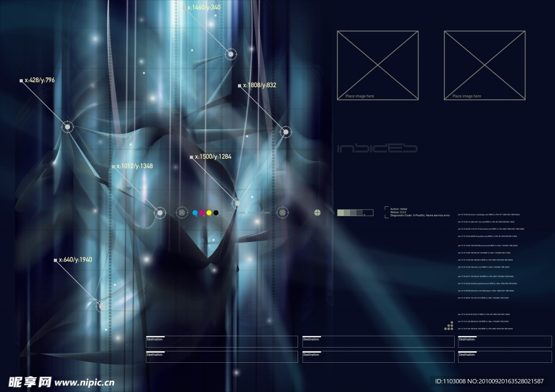Click the x:1808/y:832 coordinate label
The width and height of the screenshot is (555, 392).
[260, 85]
